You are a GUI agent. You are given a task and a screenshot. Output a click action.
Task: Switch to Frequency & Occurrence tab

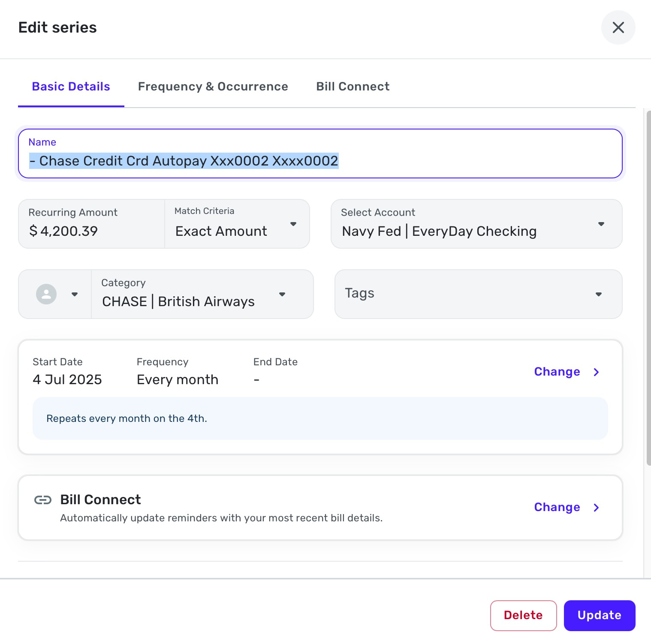click(213, 87)
